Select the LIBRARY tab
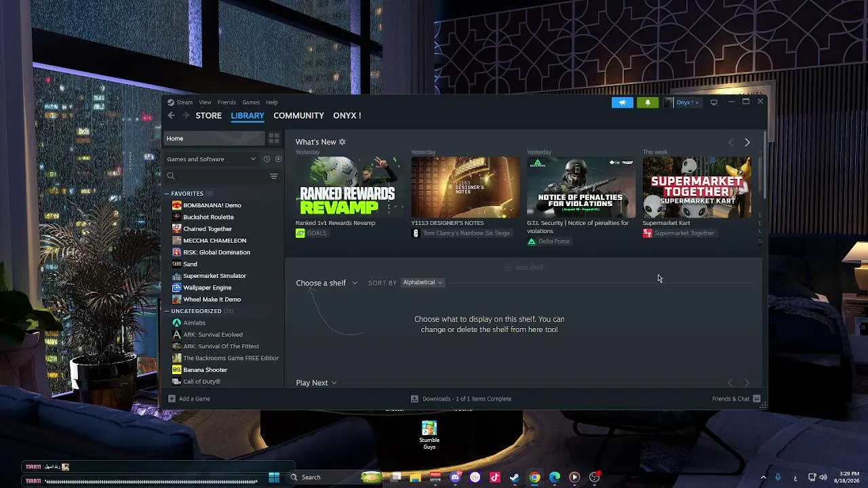The image size is (868, 488). (x=248, y=116)
